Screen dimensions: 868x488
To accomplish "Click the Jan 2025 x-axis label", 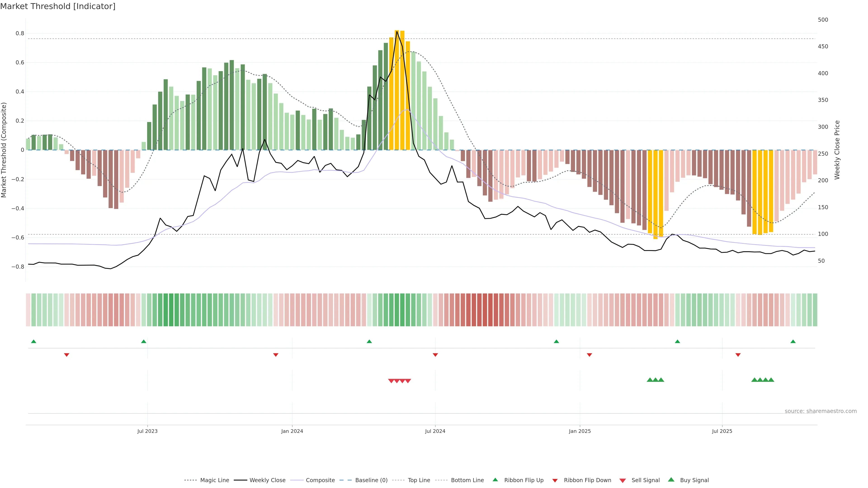I will pos(580,431).
